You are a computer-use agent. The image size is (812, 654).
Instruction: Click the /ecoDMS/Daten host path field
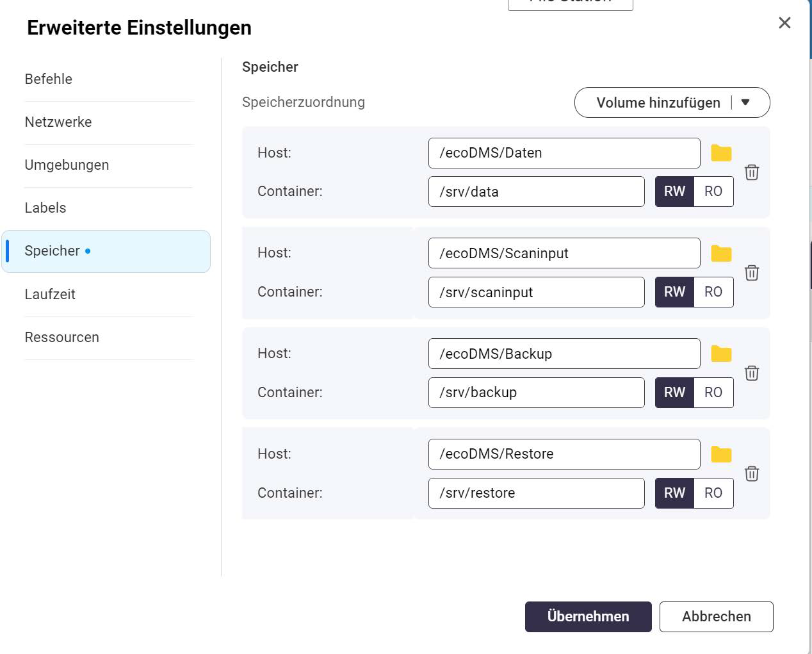coord(564,153)
